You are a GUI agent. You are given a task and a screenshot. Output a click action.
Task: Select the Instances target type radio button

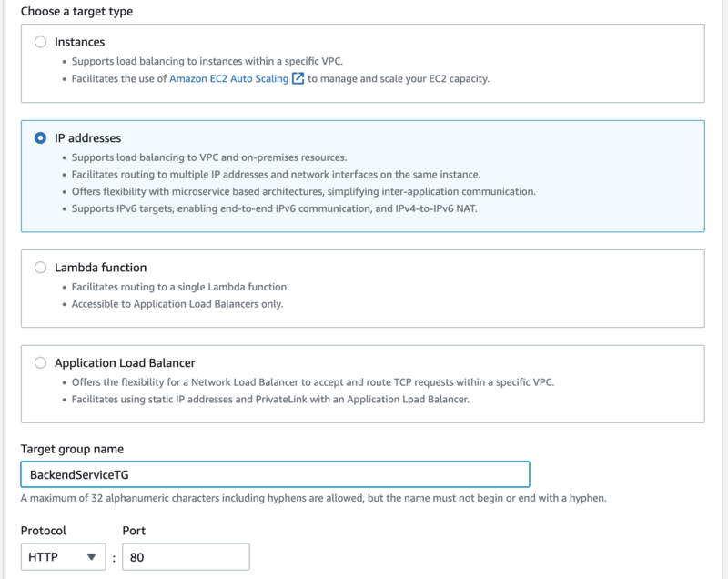click(x=40, y=42)
